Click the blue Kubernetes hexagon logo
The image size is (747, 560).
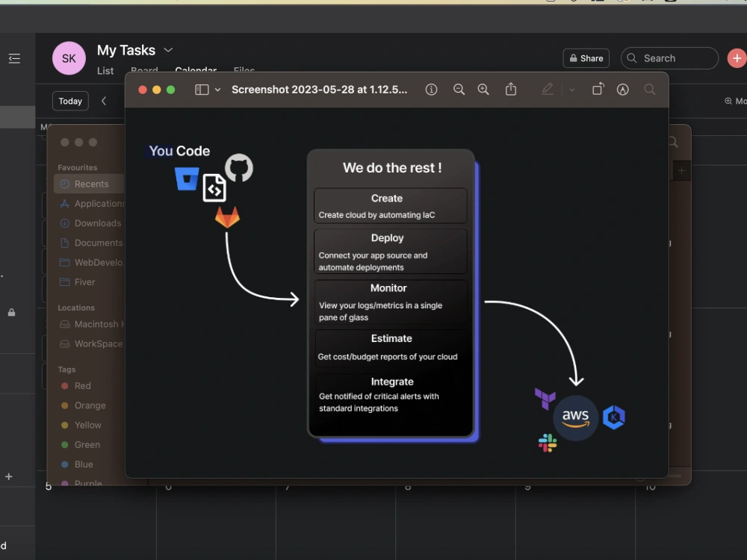coord(614,417)
